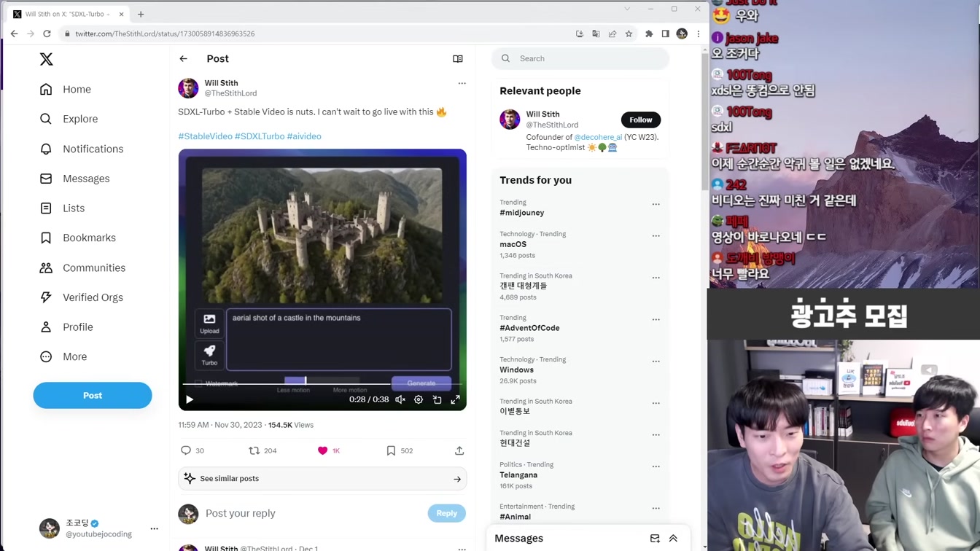This screenshot has width=980, height=551.
Task: Select the Will Stith on X tab
Action: 67,14
